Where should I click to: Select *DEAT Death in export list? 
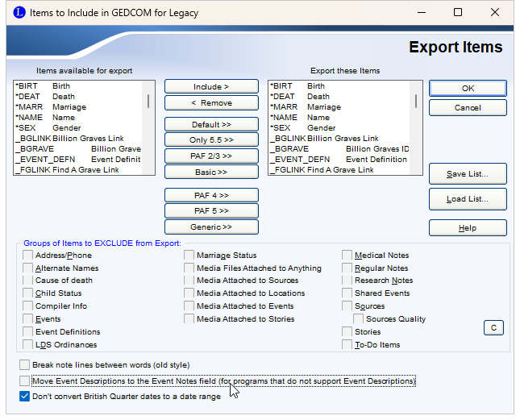click(x=339, y=97)
